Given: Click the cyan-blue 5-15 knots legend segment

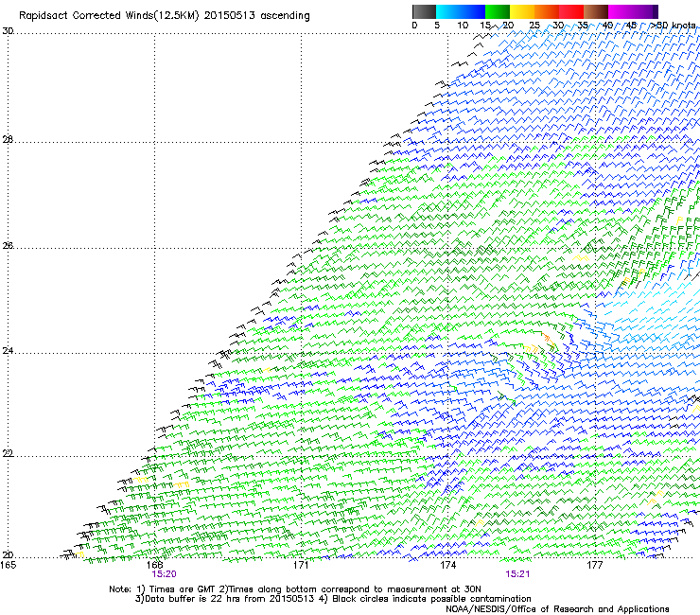Looking at the screenshot, I should point(461,11).
